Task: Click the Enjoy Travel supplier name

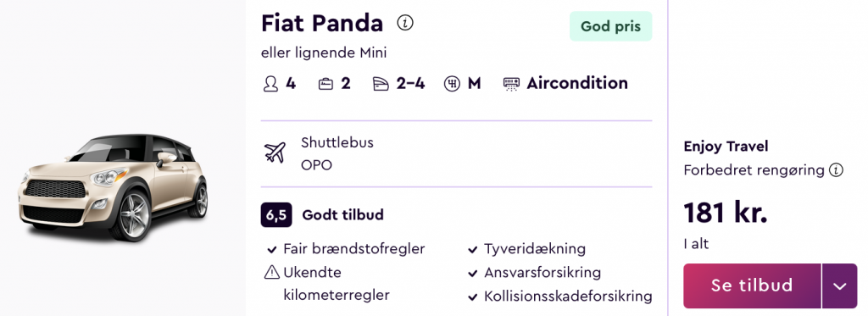Action: pyautogui.click(x=726, y=146)
